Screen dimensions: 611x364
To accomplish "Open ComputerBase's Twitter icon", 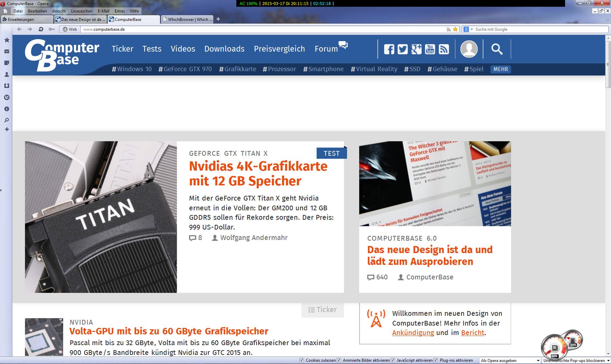I will click(403, 49).
